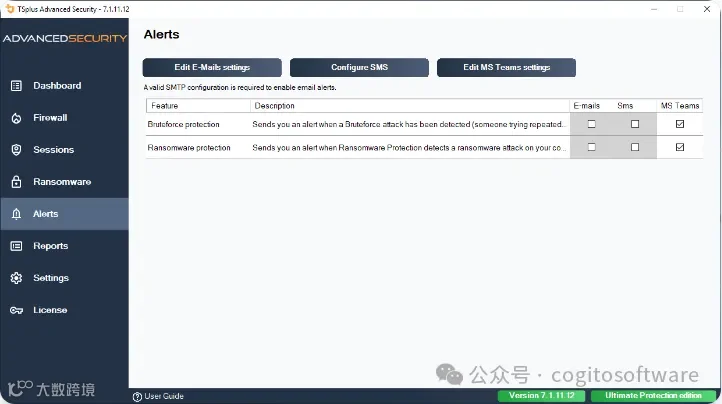
Task: Open the Settings section
Action: 64,278
